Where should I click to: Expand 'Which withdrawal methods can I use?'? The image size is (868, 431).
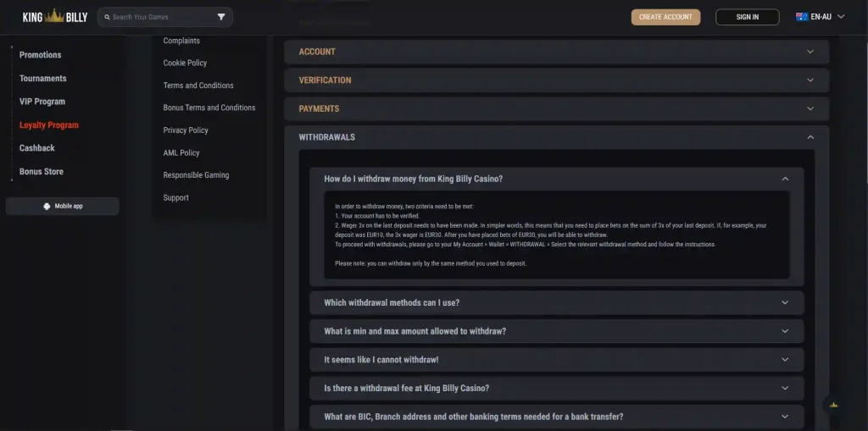pos(556,302)
